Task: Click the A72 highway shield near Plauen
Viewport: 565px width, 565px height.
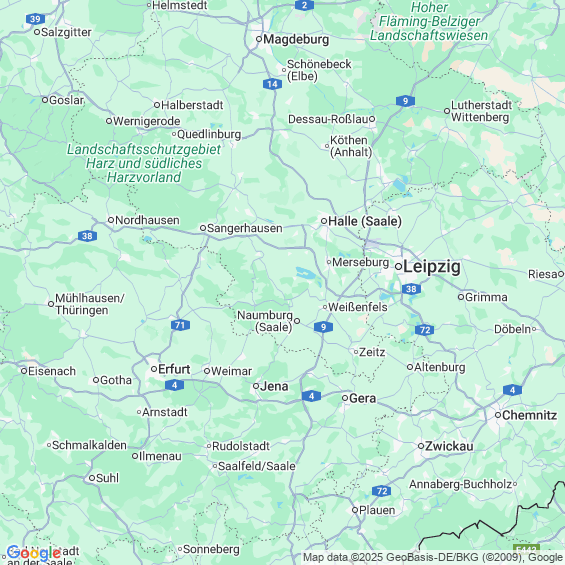Action: [x=382, y=491]
